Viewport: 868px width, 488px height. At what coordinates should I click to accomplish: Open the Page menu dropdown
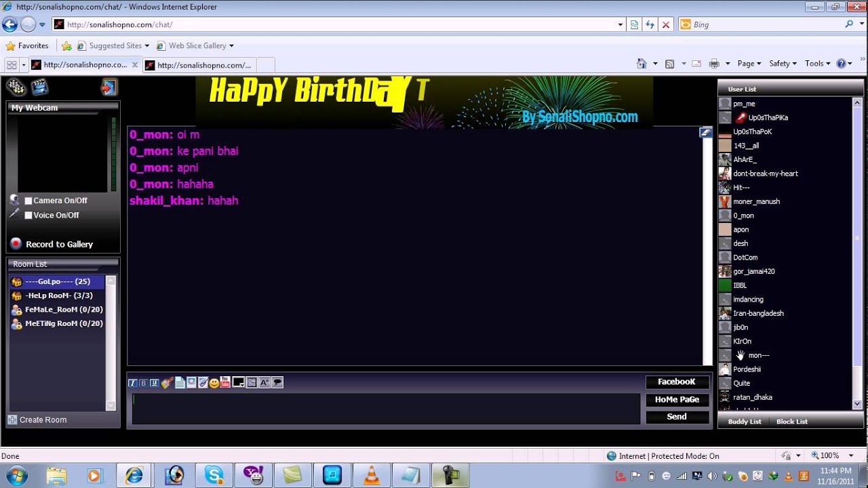pyautogui.click(x=749, y=64)
